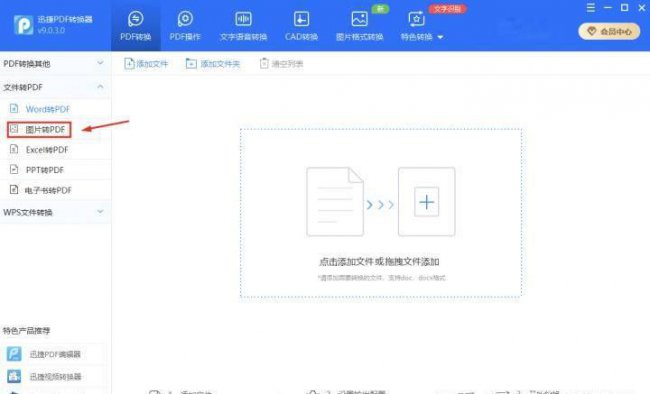Click the Word转PDF file icon
Image resolution: width=650 pixels, height=394 pixels.
tap(14, 109)
